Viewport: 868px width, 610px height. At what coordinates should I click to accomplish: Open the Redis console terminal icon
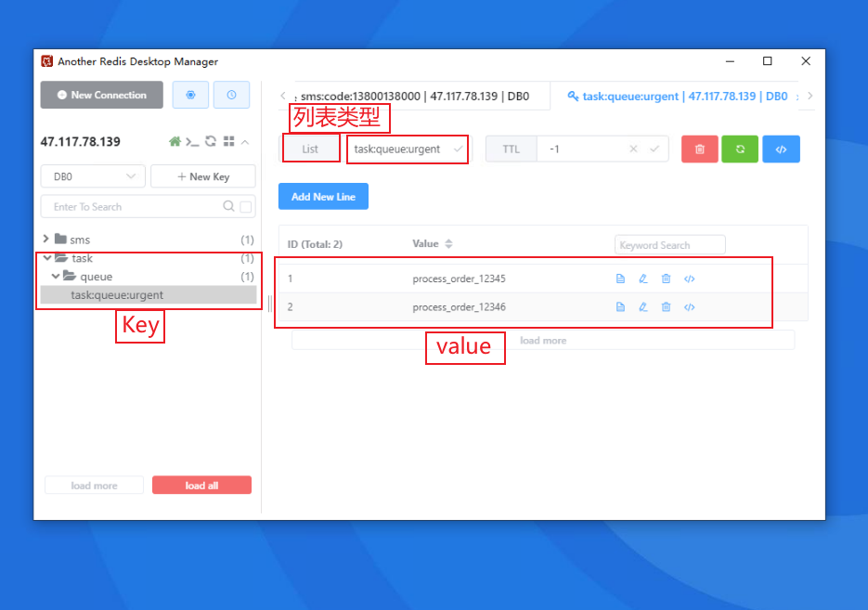coord(192,142)
